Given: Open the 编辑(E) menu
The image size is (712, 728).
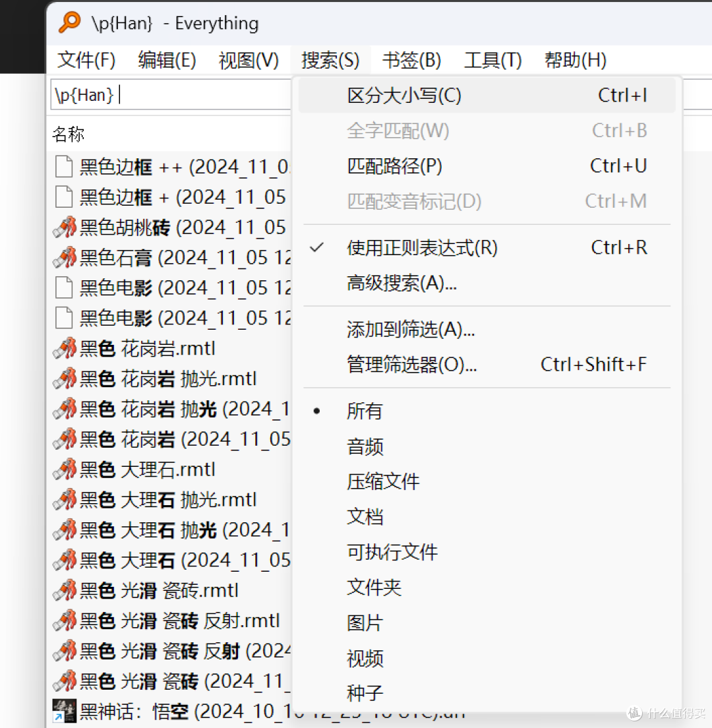Looking at the screenshot, I should coord(167,60).
